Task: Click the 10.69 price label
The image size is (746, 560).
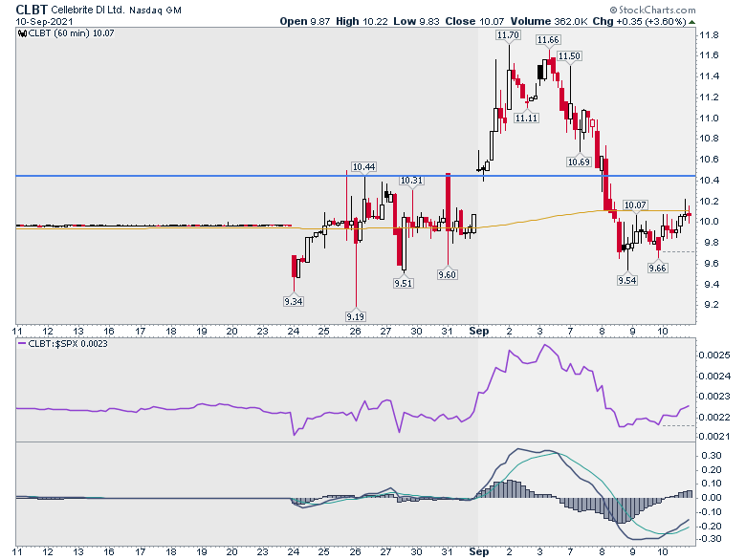Action: [579, 162]
